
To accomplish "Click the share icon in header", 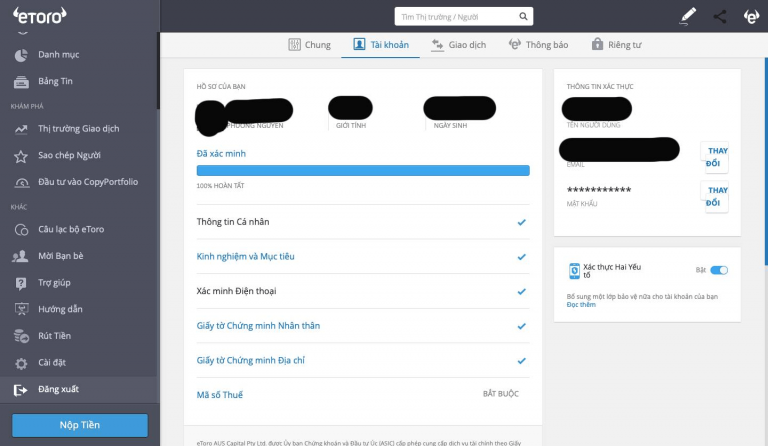I will click(720, 17).
